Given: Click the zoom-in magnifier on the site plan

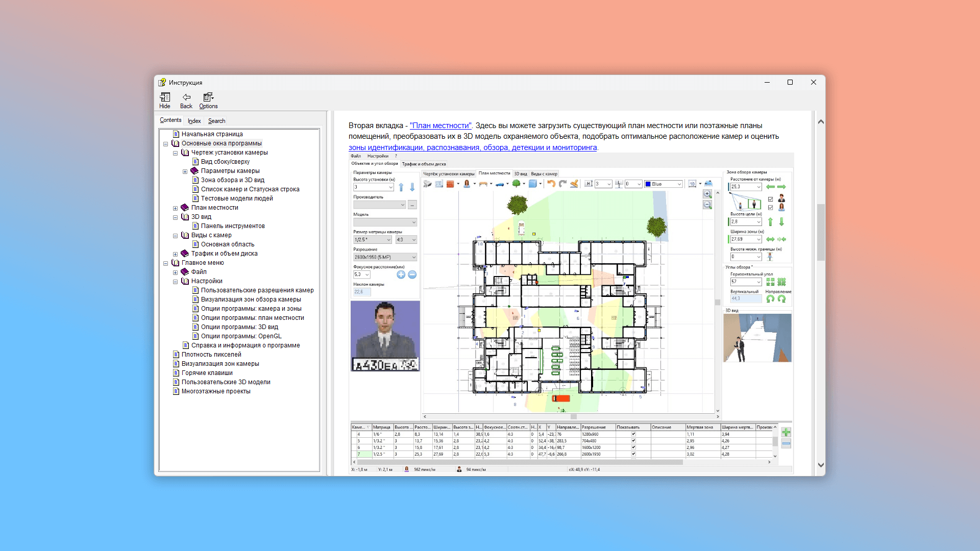Looking at the screenshot, I should [x=707, y=194].
